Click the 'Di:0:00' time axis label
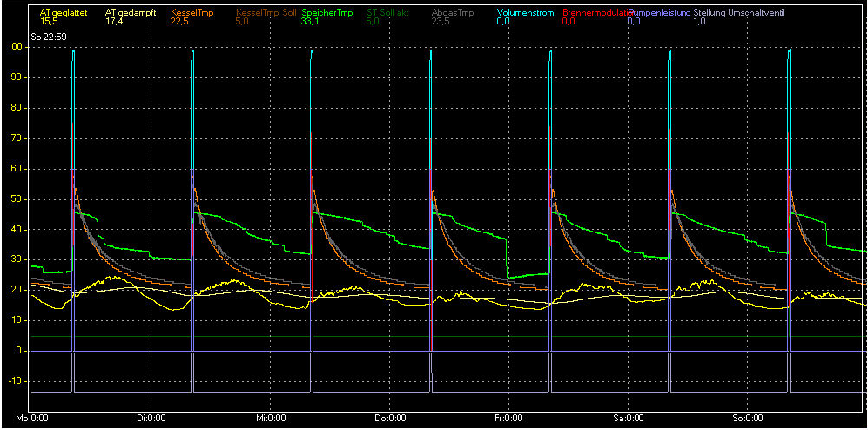Screen dimensions: 868x430 (150, 419)
